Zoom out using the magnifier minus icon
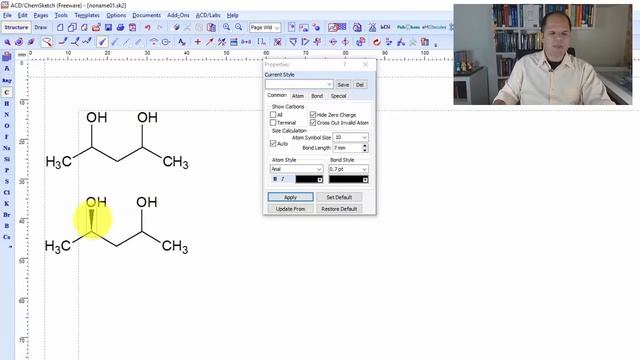 [x=239, y=28]
